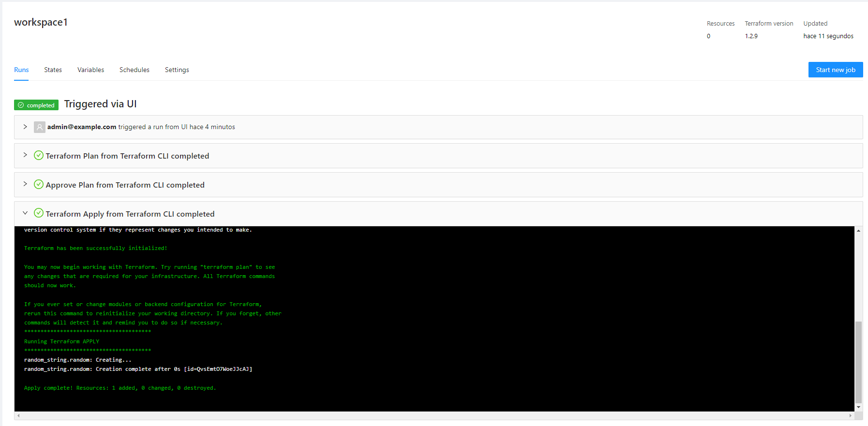868x426 pixels.
Task: Click the green check icon on Terraform Plan
Action: [39, 156]
